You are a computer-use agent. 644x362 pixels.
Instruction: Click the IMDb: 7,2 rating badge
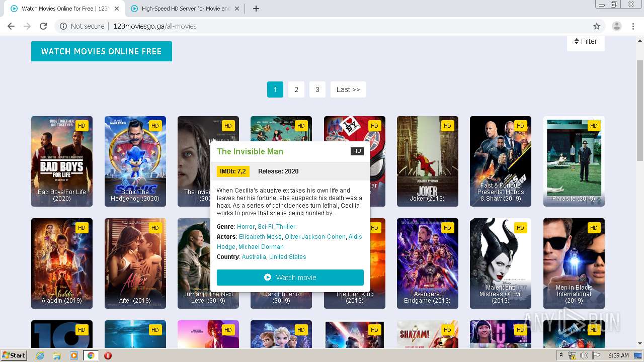point(233,171)
